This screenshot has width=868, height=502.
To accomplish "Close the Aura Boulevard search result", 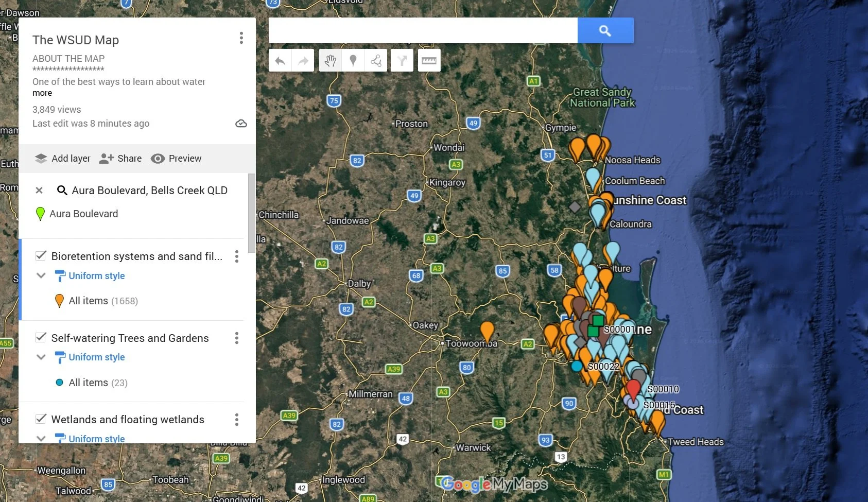I will pyautogui.click(x=39, y=191).
